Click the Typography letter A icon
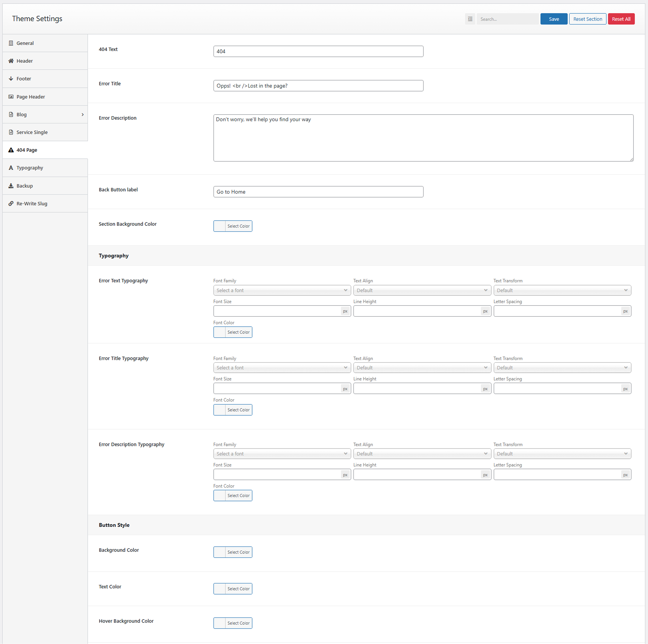 pyautogui.click(x=11, y=168)
